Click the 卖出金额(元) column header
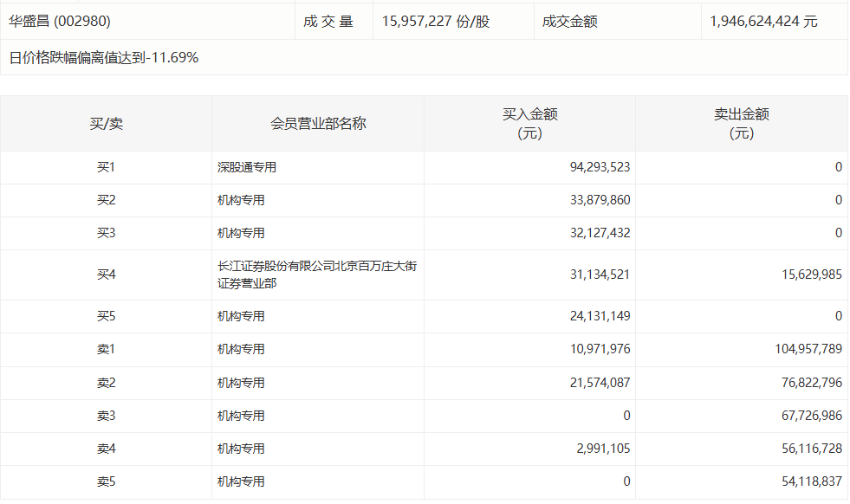This screenshot has width=850, height=504. (742, 124)
